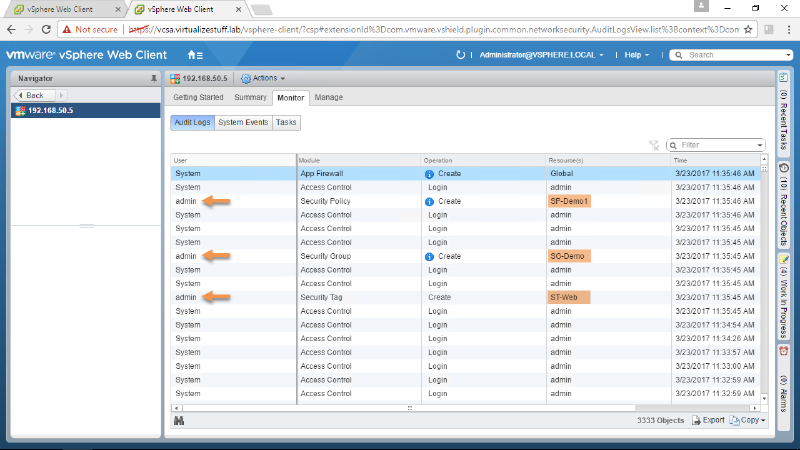Click the browser address bar URL

pos(433,30)
